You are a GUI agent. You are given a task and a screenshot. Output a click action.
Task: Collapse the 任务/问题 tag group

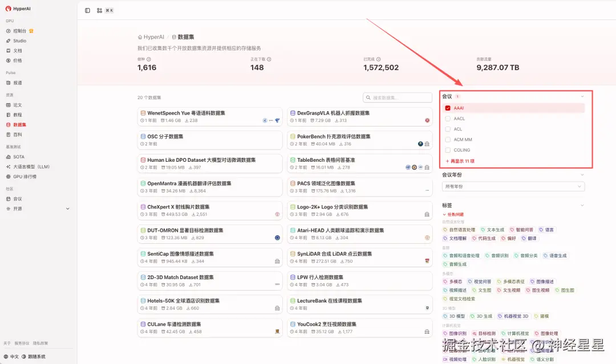point(453,215)
